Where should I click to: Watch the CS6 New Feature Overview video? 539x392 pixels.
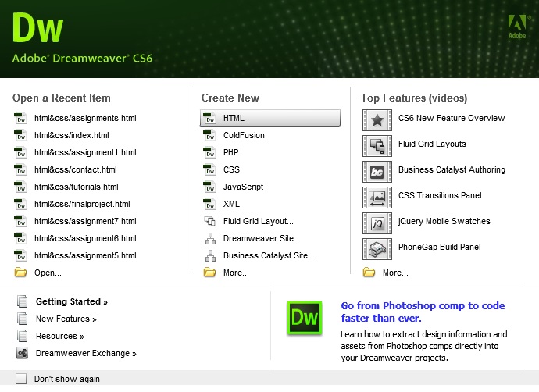point(452,118)
